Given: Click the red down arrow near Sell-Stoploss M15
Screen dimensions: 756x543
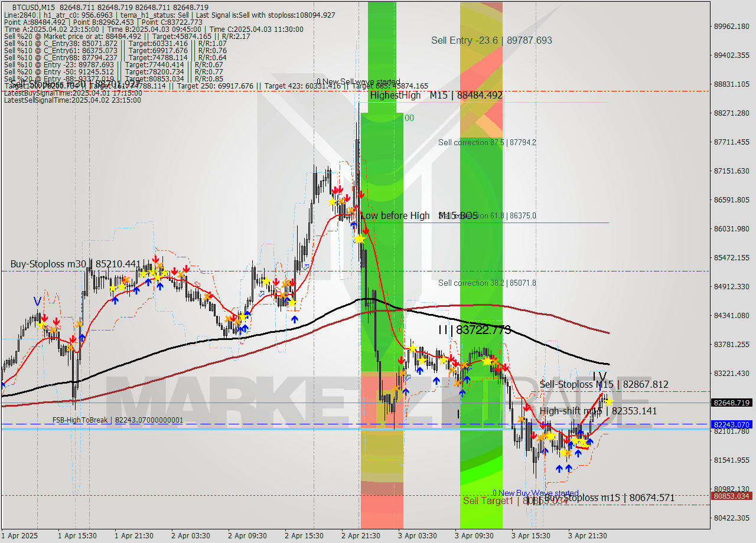Looking at the screenshot, I should pyautogui.click(x=527, y=408).
